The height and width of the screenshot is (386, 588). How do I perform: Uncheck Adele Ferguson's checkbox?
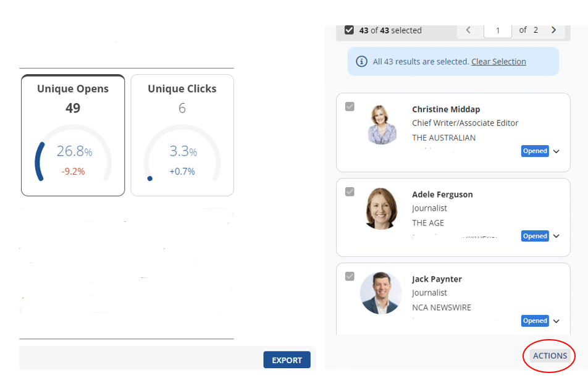pyautogui.click(x=350, y=191)
